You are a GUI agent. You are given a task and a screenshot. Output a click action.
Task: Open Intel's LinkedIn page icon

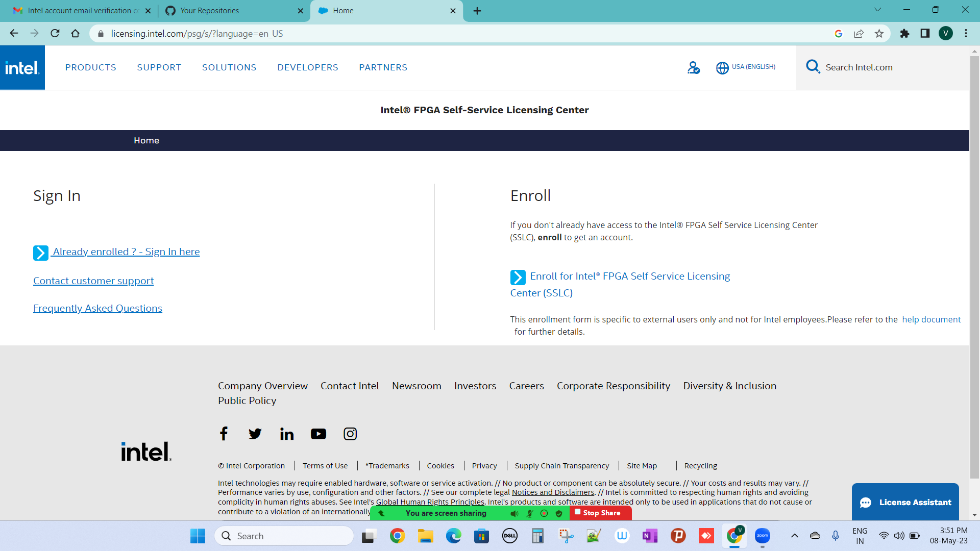(x=287, y=434)
